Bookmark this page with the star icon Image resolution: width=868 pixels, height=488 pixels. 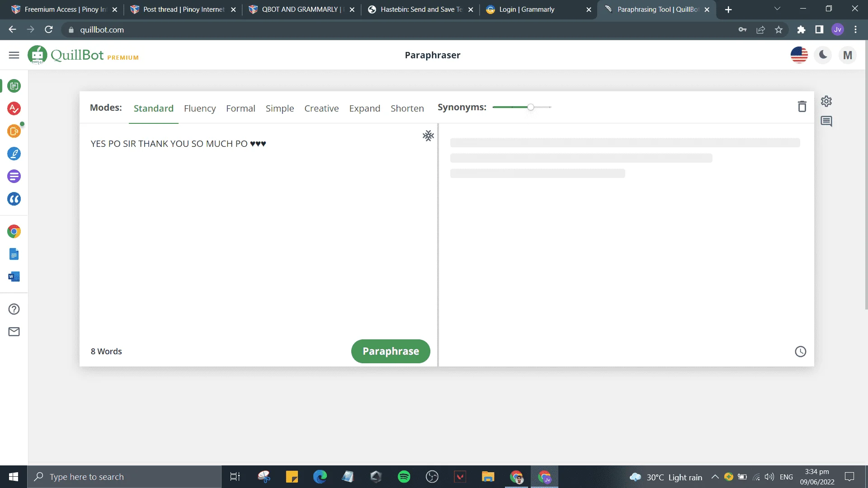click(778, 30)
